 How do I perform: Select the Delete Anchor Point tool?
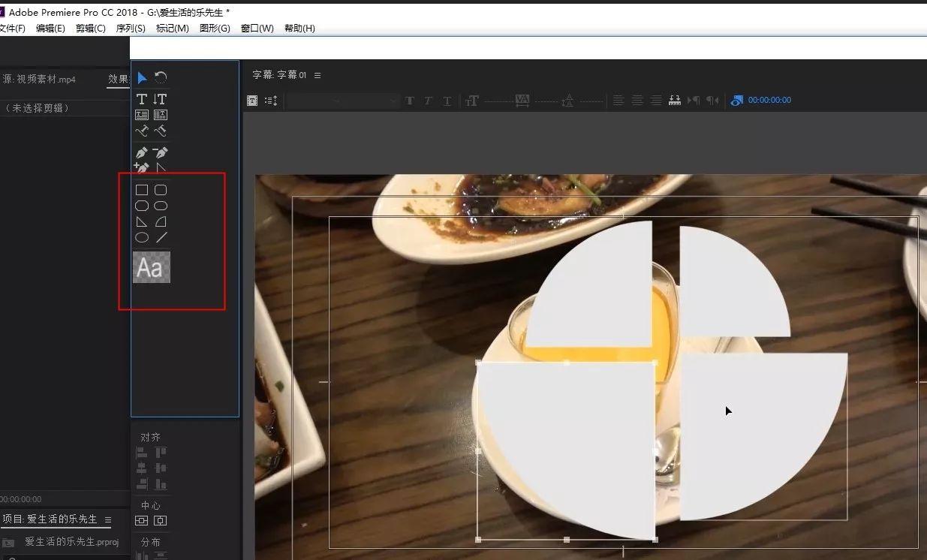[160, 152]
